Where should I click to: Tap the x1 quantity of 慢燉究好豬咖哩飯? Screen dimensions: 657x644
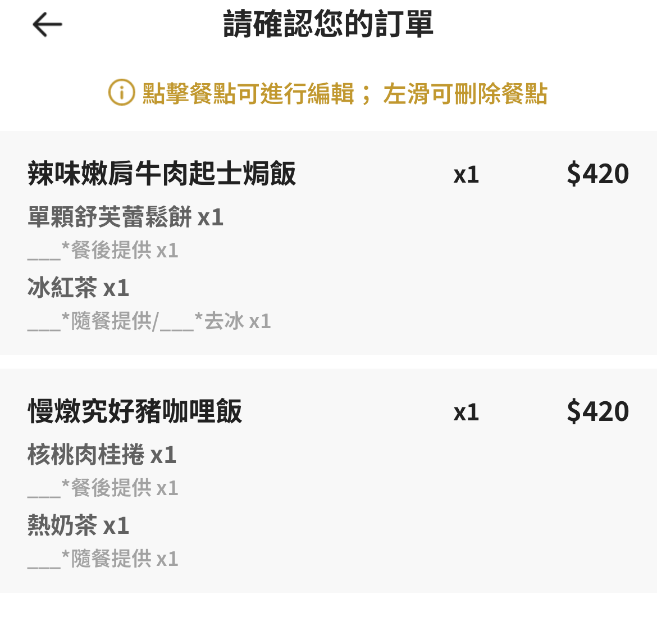[x=466, y=412]
